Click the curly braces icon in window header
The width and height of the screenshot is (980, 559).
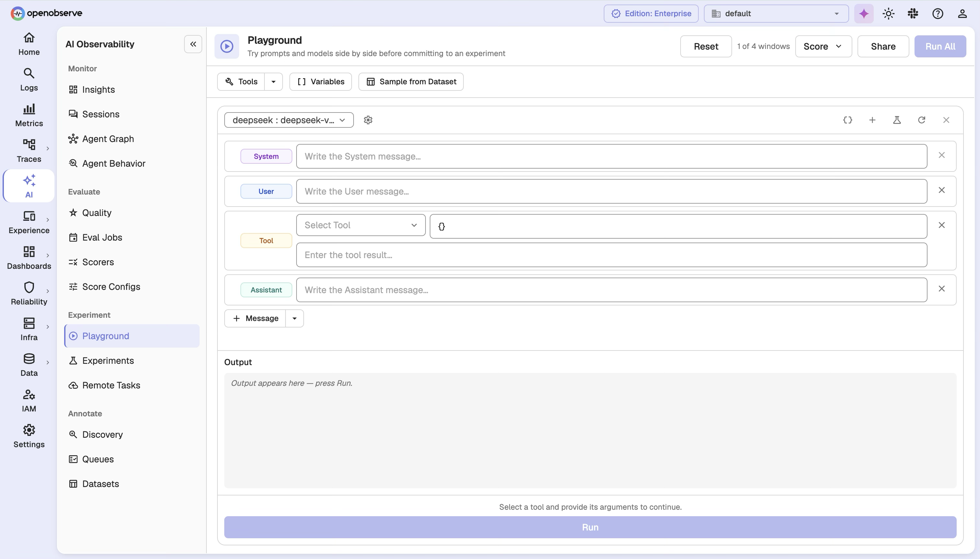click(x=848, y=120)
